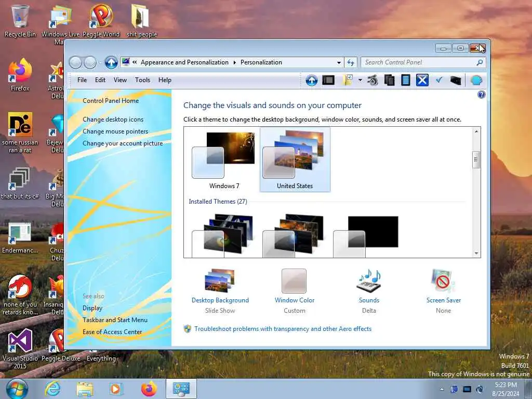
Task: Click the theme list scroll-down arrow
Action: [x=476, y=253]
